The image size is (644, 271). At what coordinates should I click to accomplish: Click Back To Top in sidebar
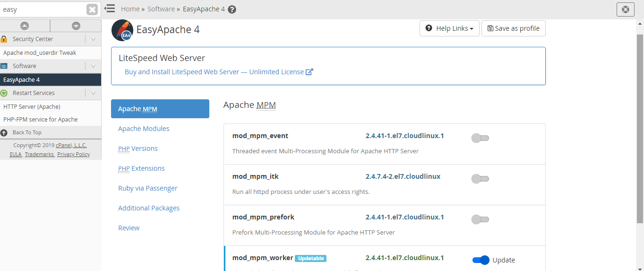click(x=27, y=133)
